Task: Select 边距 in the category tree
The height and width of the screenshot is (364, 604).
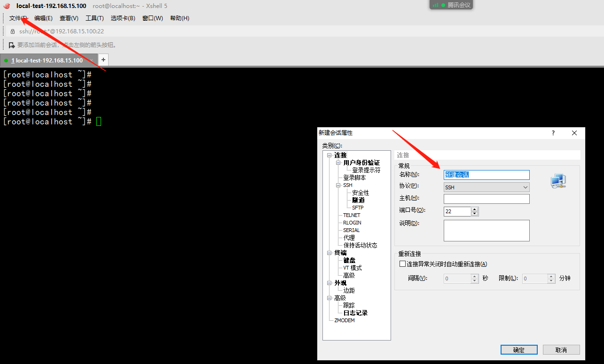Action: tap(349, 290)
